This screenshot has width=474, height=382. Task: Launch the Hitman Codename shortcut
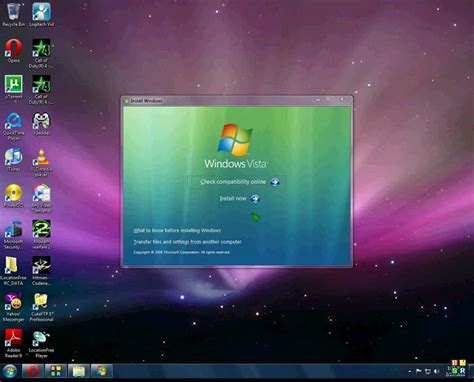pyautogui.click(x=41, y=271)
